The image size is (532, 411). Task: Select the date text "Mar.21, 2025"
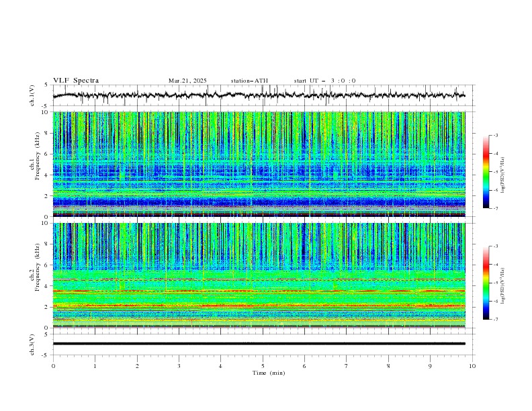point(187,81)
